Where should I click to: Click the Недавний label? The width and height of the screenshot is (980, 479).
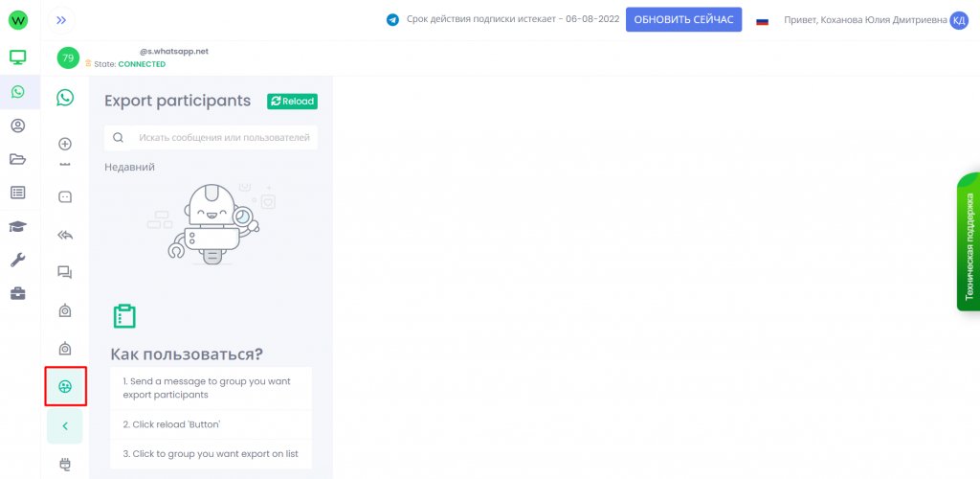coord(129,167)
